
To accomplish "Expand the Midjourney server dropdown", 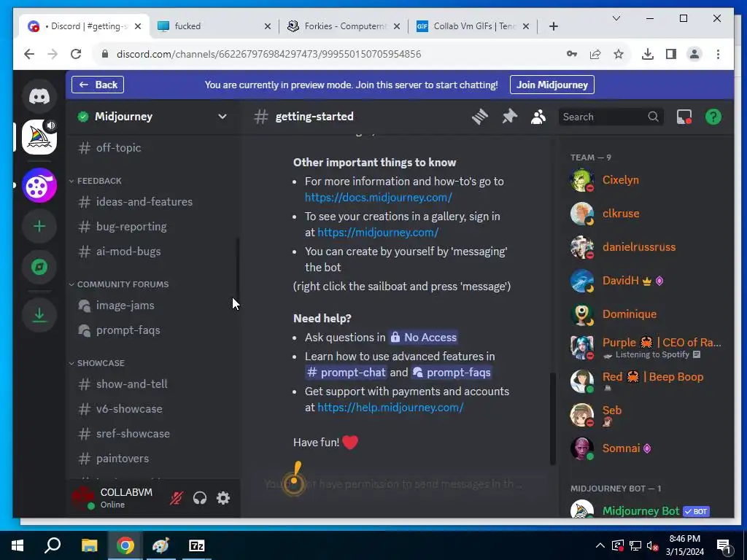I will point(222,117).
